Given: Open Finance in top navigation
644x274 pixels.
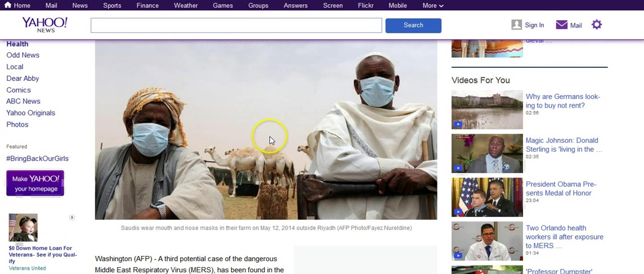Looking at the screenshot, I should click(148, 5).
